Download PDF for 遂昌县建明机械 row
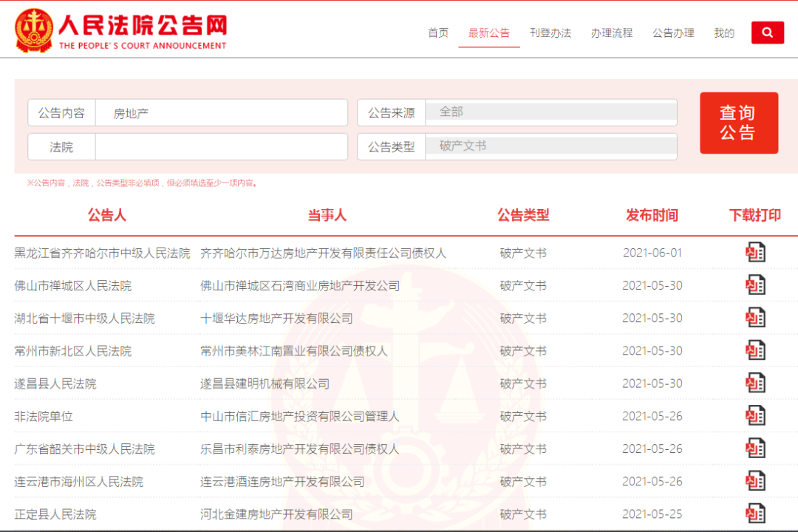This screenshot has height=532, width=798. [755, 383]
